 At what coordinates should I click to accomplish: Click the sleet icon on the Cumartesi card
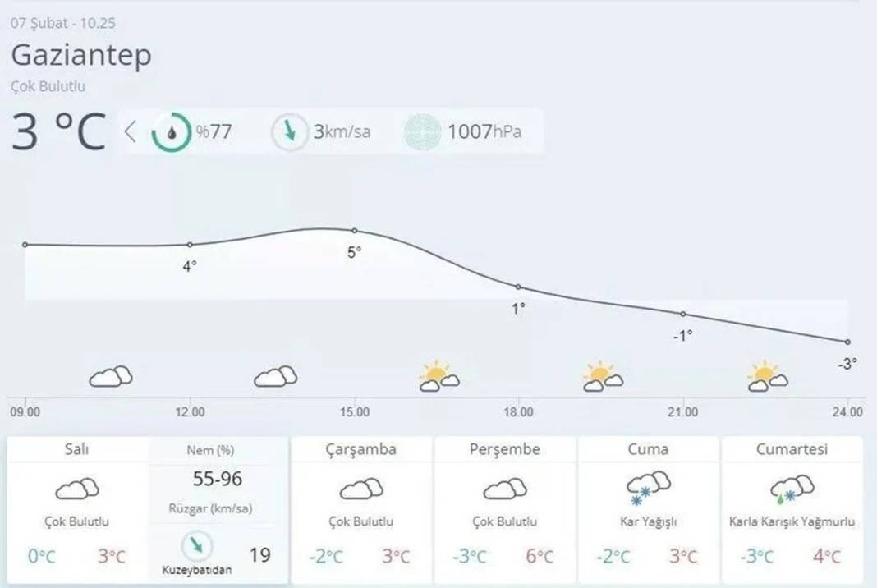click(790, 488)
